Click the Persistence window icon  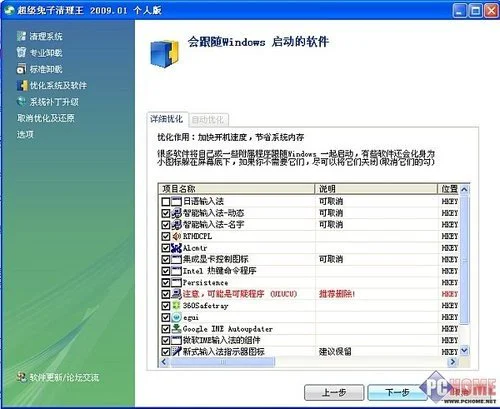(x=176, y=283)
